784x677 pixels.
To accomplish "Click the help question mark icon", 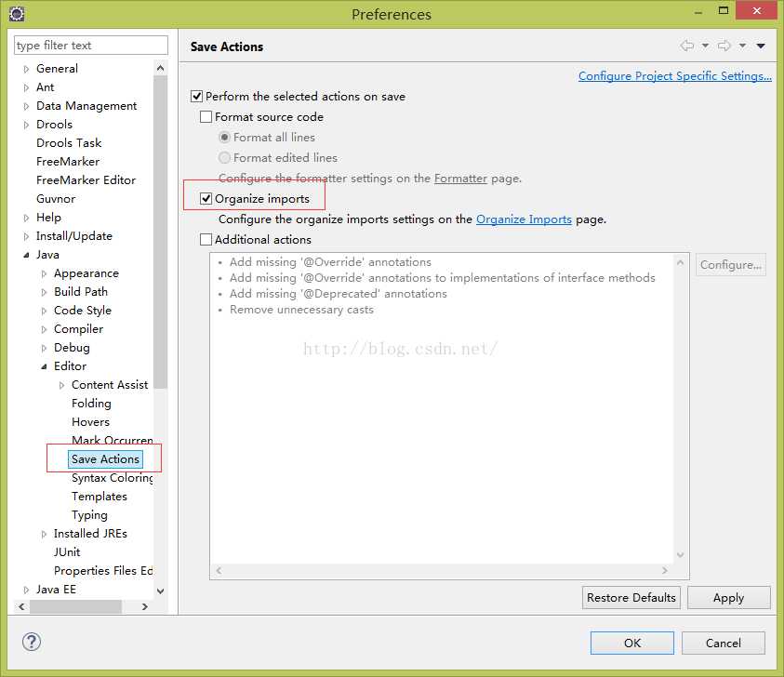I will coord(32,642).
